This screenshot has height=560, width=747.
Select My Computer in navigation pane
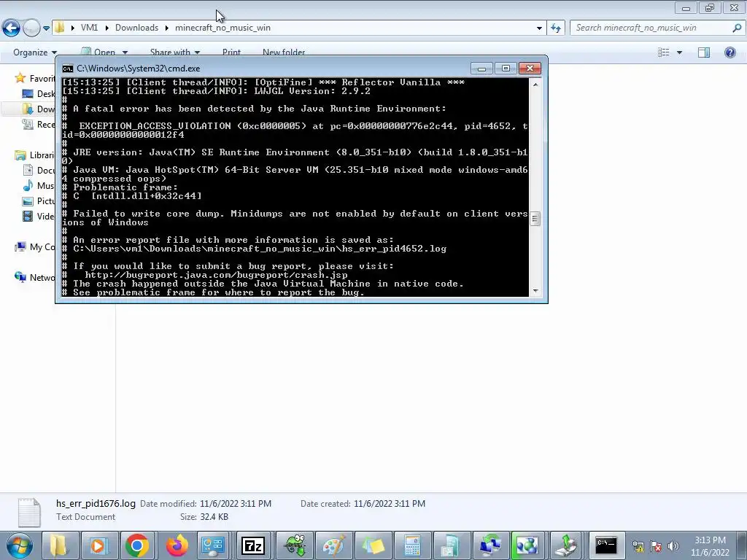coord(36,246)
